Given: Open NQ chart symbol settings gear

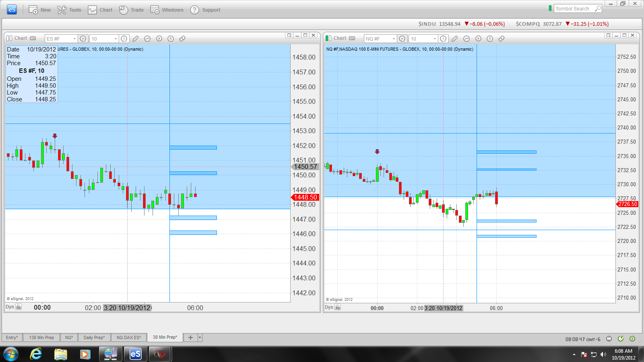Looking at the screenshot, I should 402,39.
